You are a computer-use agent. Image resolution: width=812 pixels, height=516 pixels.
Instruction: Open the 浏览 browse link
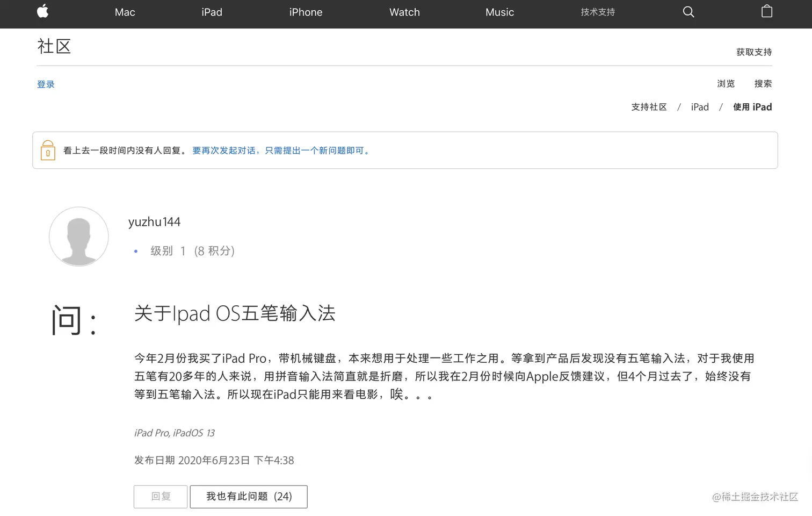[726, 84]
